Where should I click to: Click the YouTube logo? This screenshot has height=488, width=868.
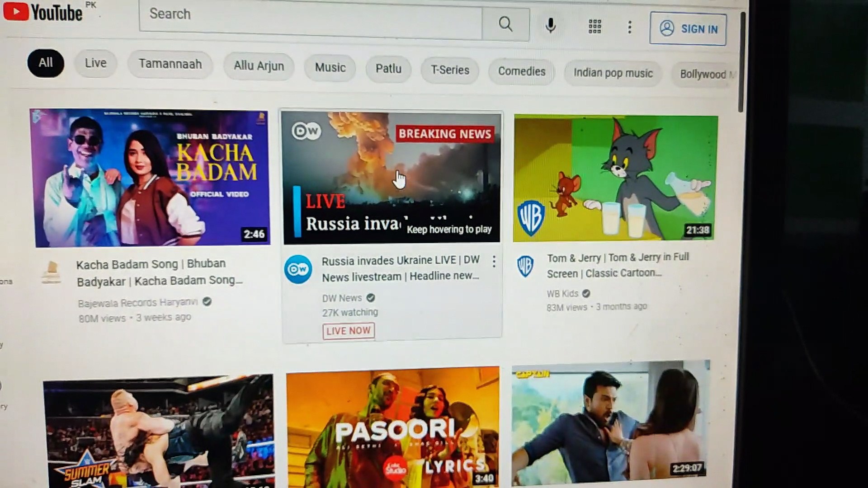(x=43, y=12)
